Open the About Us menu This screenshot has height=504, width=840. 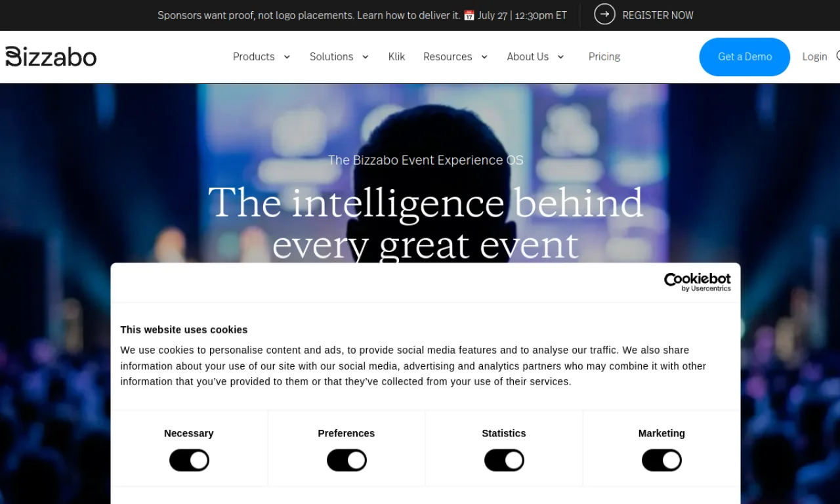point(528,56)
